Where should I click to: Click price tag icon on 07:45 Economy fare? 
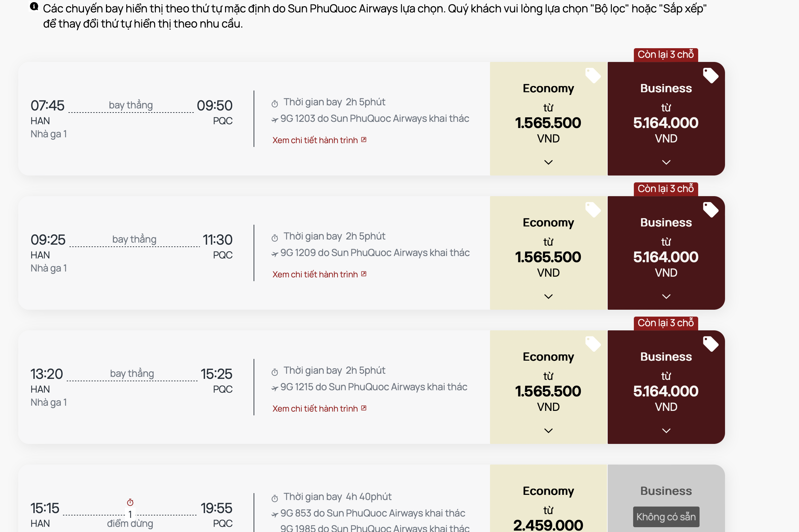tap(593, 75)
